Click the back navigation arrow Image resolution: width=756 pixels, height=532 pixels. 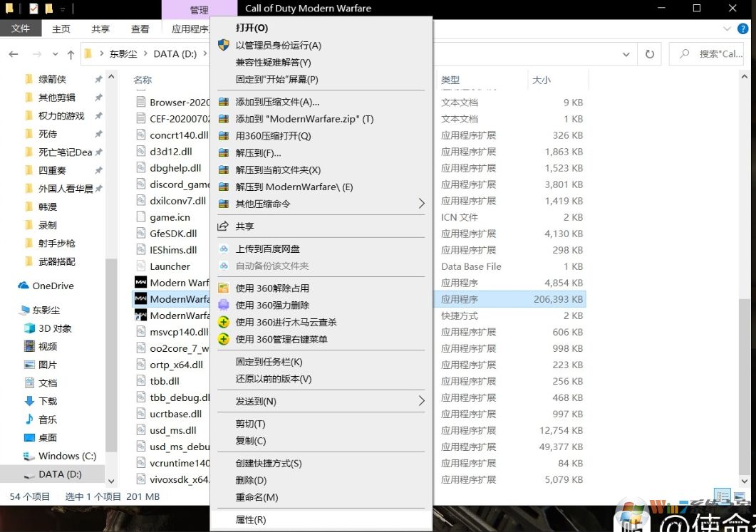(14, 53)
